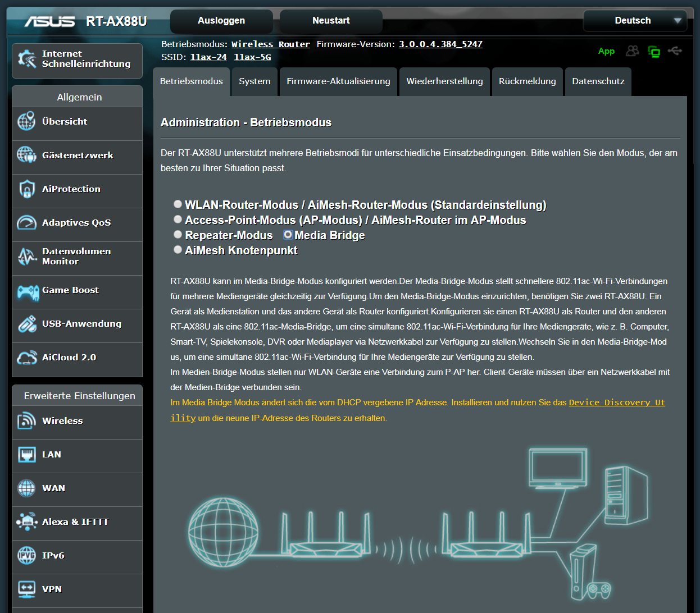Choose the Repeater-Modus radio option
This screenshot has width=700, height=613.
(x=178, y=235)
